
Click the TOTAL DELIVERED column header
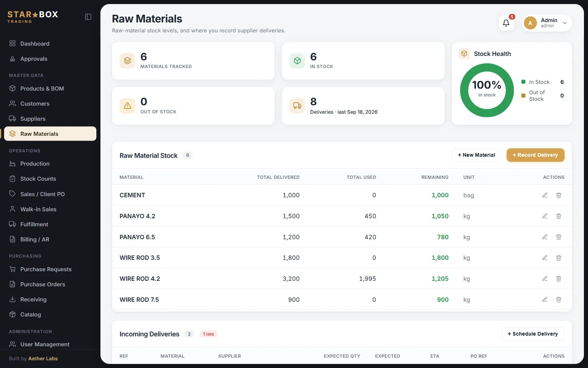click(278, 177)
